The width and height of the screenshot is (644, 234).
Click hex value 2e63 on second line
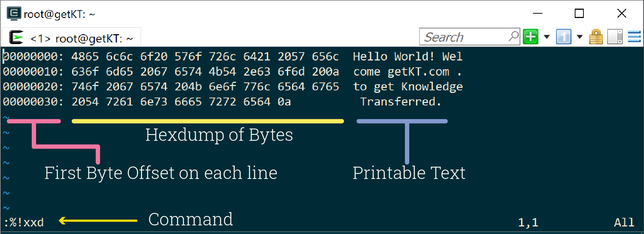(x=257, y=72)
